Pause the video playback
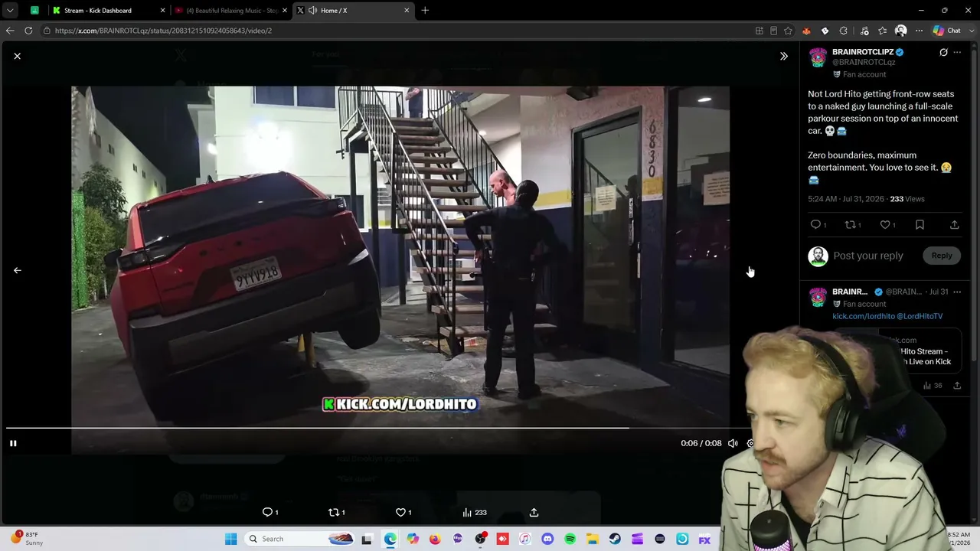This screenshot has height=551, width=980. 13,443
